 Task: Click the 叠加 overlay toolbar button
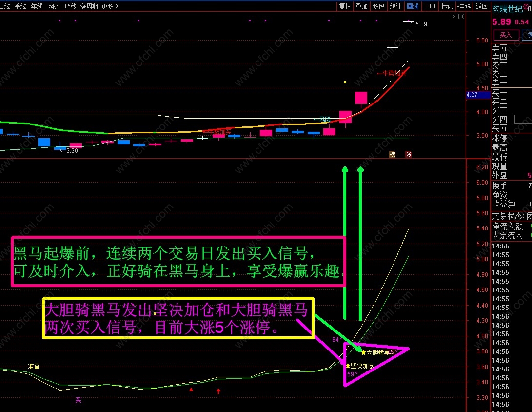(362, 6)
